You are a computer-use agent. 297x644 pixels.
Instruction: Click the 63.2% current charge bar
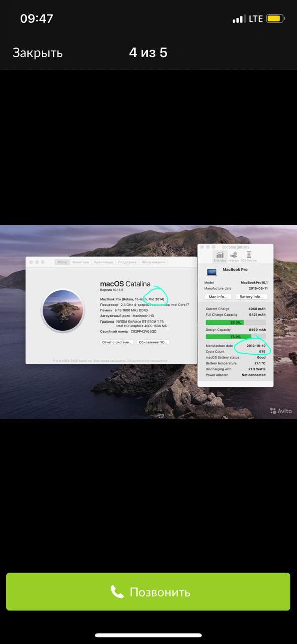tap(236, 322)
